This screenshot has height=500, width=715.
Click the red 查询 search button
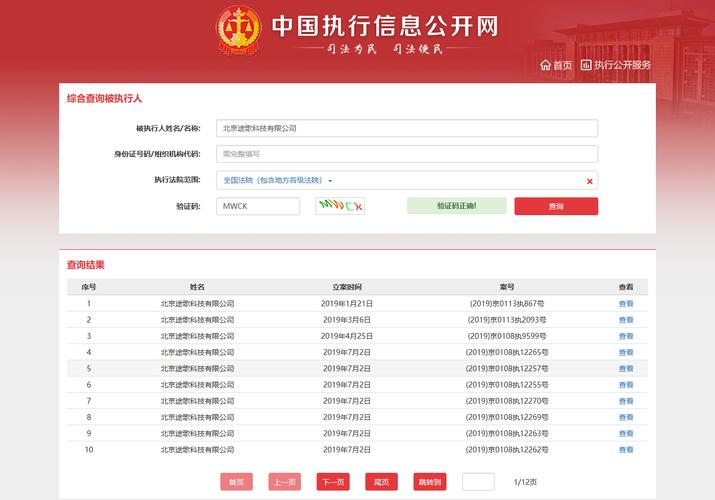coord(556,206)
